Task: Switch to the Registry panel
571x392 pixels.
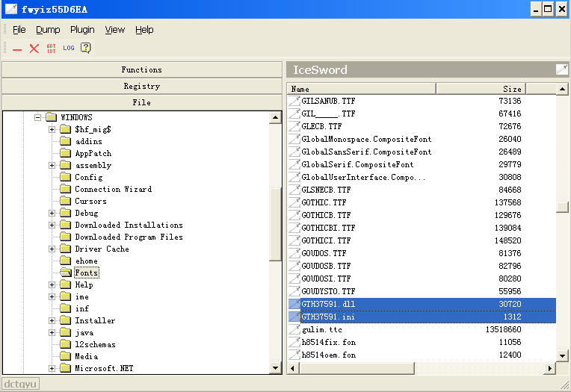Action: pos(142,86)
